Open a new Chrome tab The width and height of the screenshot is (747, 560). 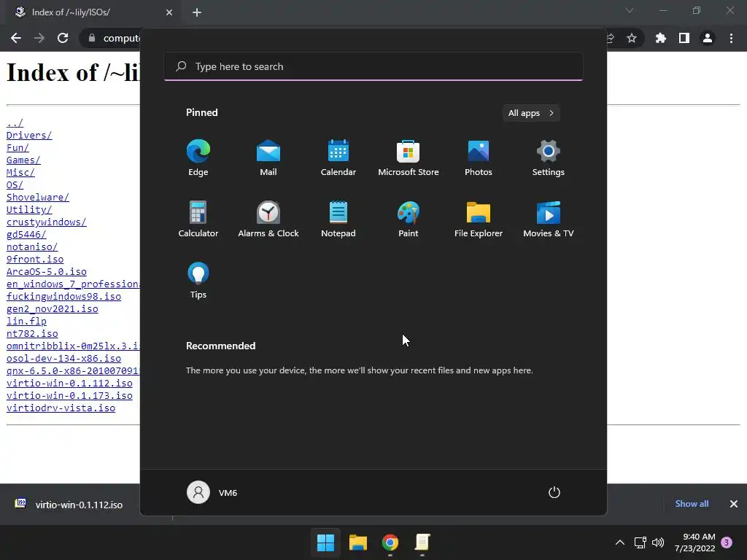click(x=197, y=12)
